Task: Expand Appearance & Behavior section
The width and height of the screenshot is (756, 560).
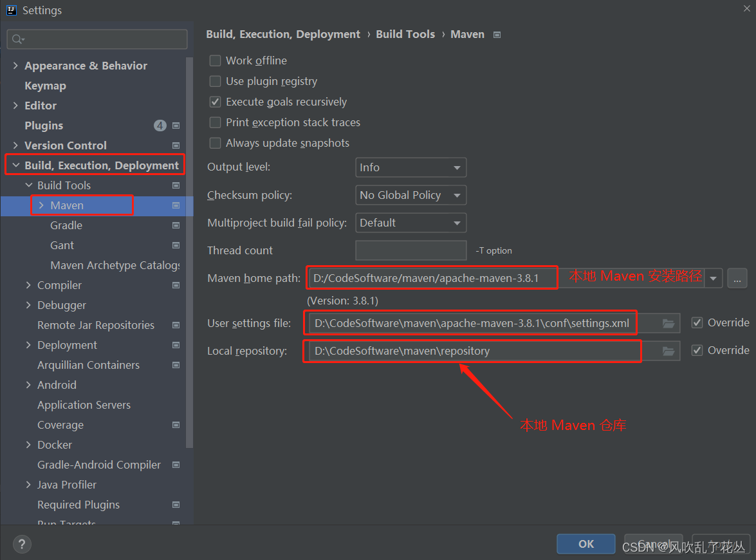Action: [15, 66]
